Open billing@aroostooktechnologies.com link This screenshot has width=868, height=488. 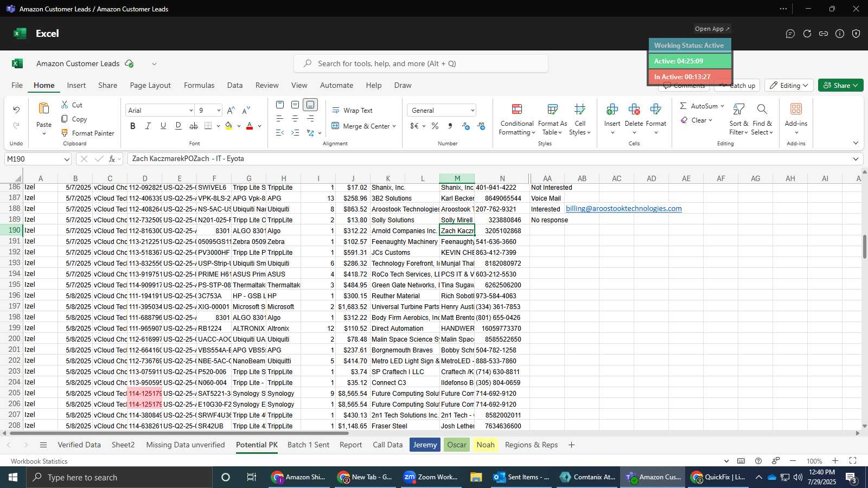coord(623,208)
